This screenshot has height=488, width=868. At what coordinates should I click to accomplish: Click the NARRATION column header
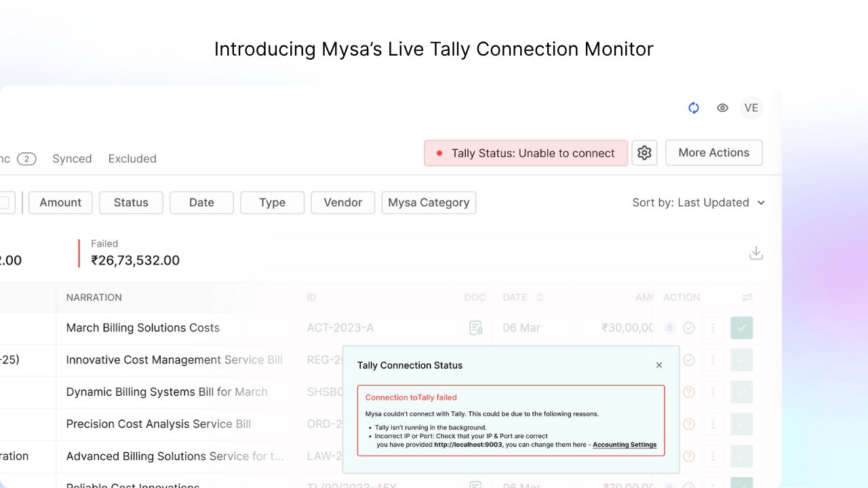click(94, 298)
